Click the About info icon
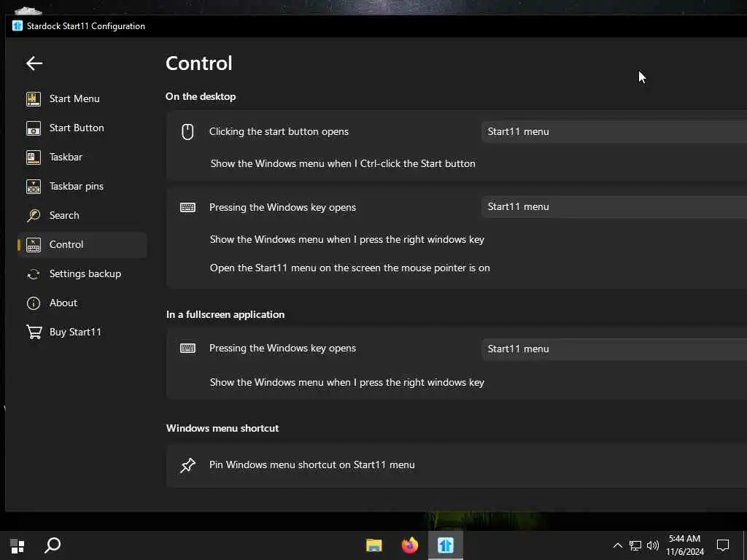This screenshot has height=560, width=747. coord(34,303)
